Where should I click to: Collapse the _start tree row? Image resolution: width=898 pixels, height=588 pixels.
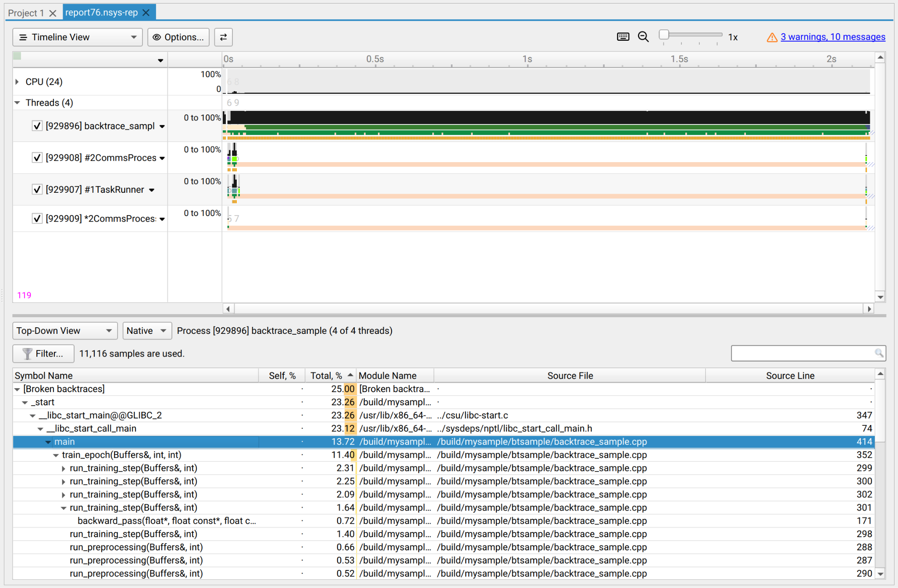click(25, 402)
